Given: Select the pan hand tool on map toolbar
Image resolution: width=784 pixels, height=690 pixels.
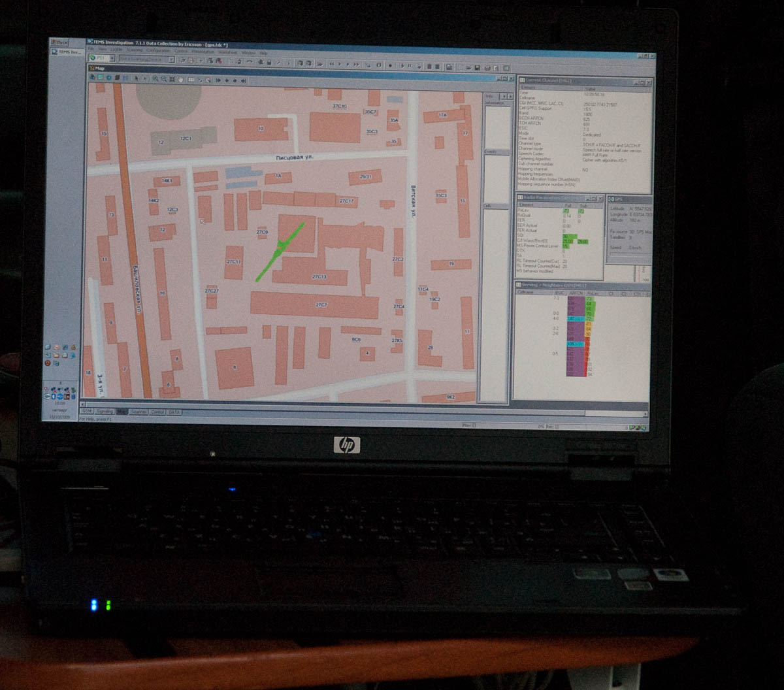Looking at the screenshot, I should [x=180, y=79].
